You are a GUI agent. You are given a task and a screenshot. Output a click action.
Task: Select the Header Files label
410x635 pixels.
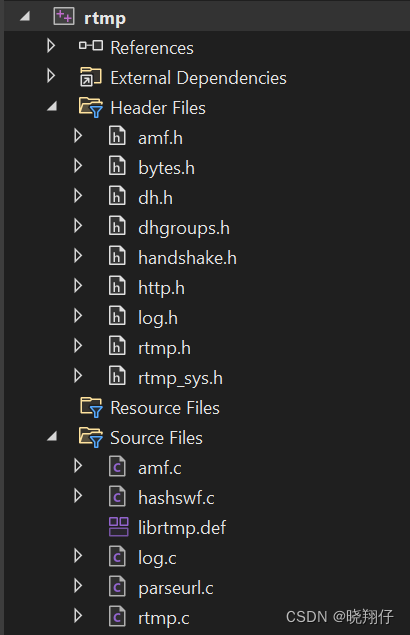[x=158, y=108]
